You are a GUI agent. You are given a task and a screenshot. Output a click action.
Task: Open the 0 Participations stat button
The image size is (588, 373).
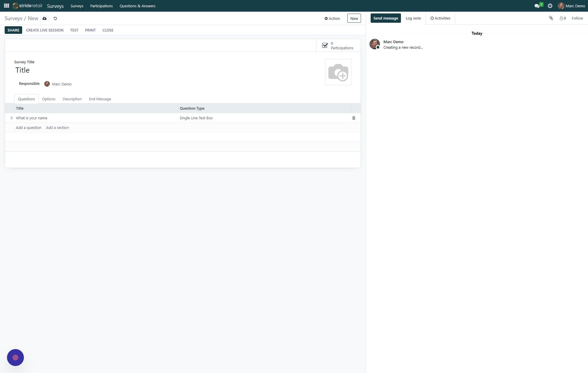point(338,45)
